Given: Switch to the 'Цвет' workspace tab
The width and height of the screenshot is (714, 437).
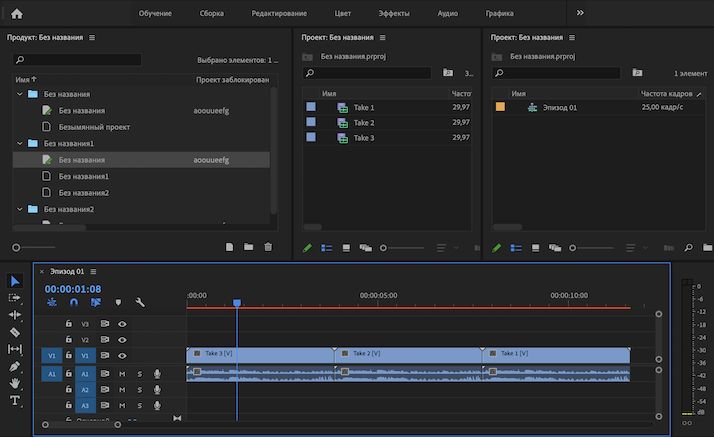Looking at the screenshot, I should [x=343, y=14].
